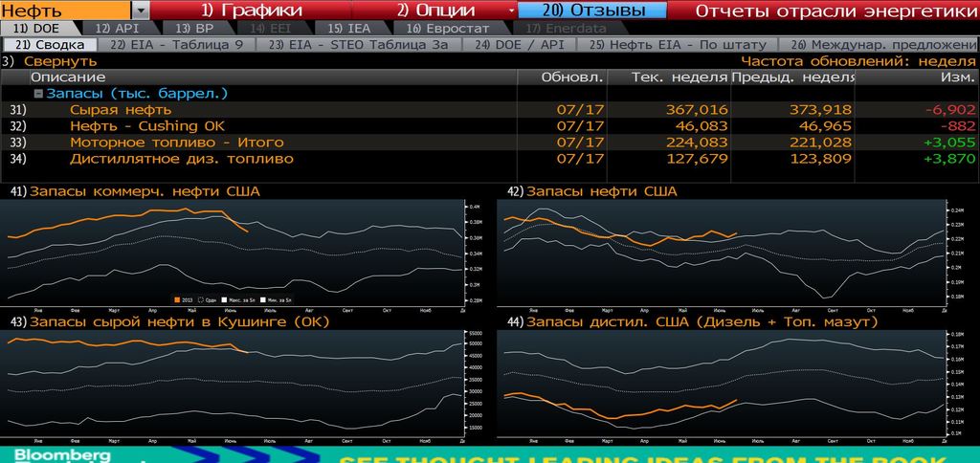The width and height of the screenshot is (980, 463).
Task: Switch to 24) DOE / API sub-tab
Action: [x=520, y=44]
